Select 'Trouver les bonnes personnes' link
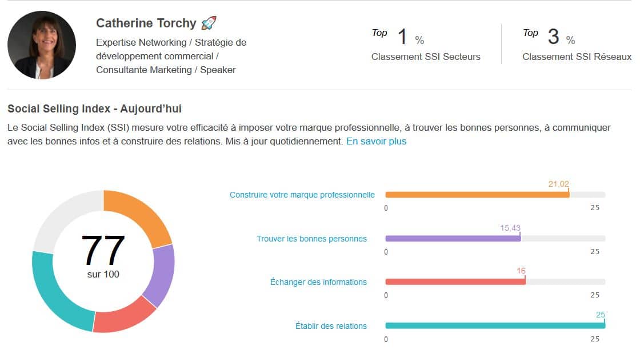The image size is (644, 362). (311, 239)
